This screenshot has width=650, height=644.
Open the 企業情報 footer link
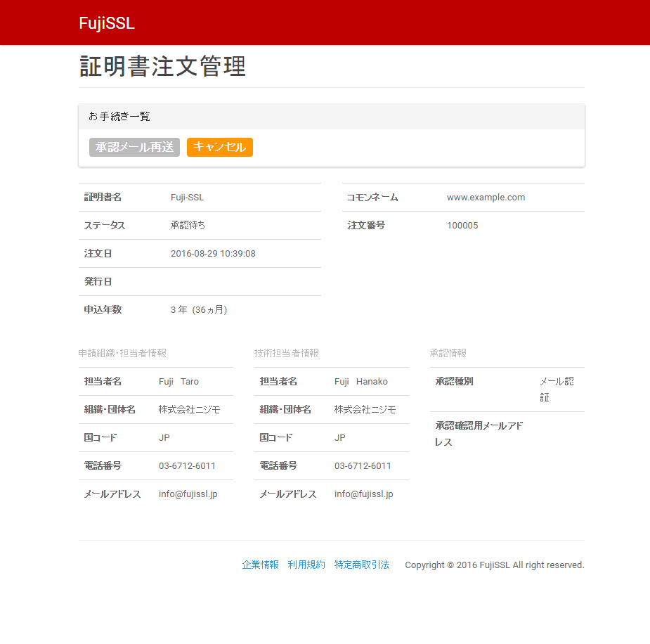(x=260, y=565)
